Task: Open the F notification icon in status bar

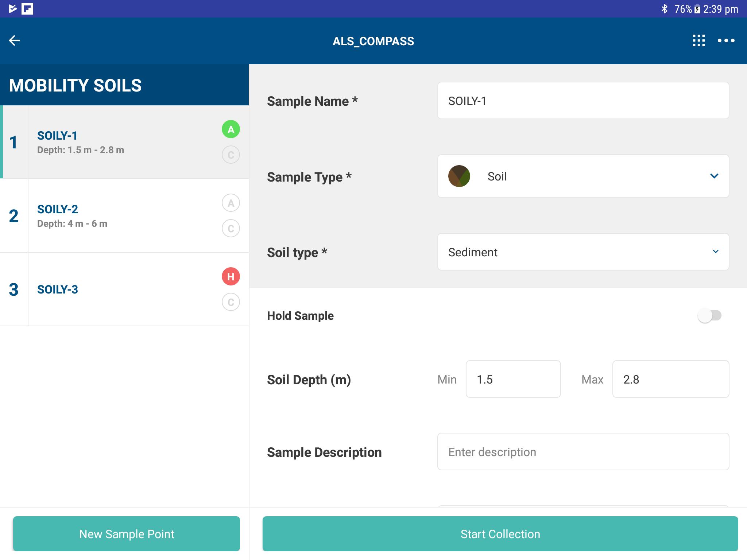Action: point(27,8)
